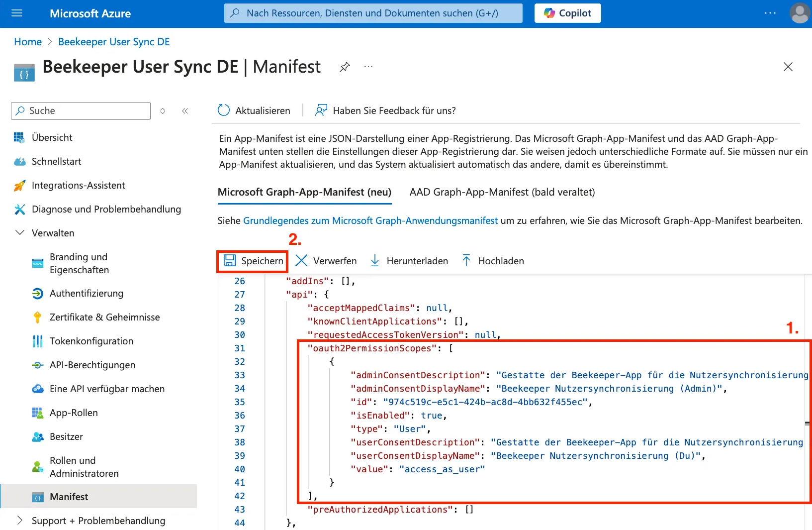Expand or collapse all sidebar groups
The image size is (812, 530).
[x=163, y=111]
